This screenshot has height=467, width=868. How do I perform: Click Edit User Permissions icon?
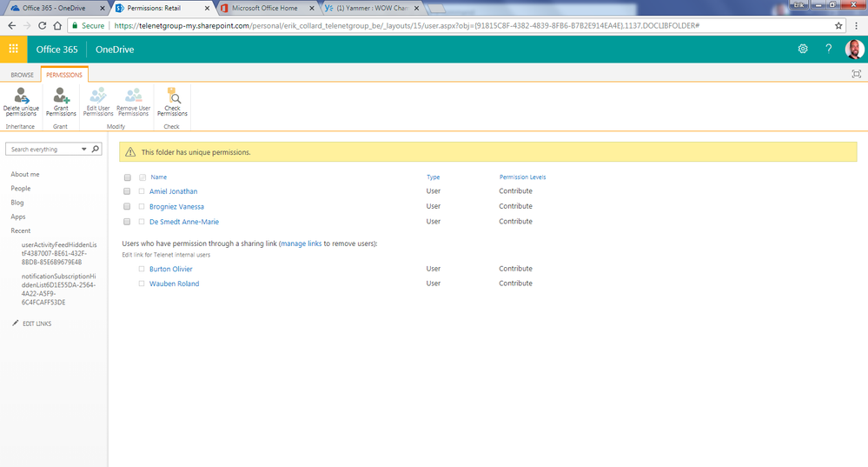pos(98,95)
